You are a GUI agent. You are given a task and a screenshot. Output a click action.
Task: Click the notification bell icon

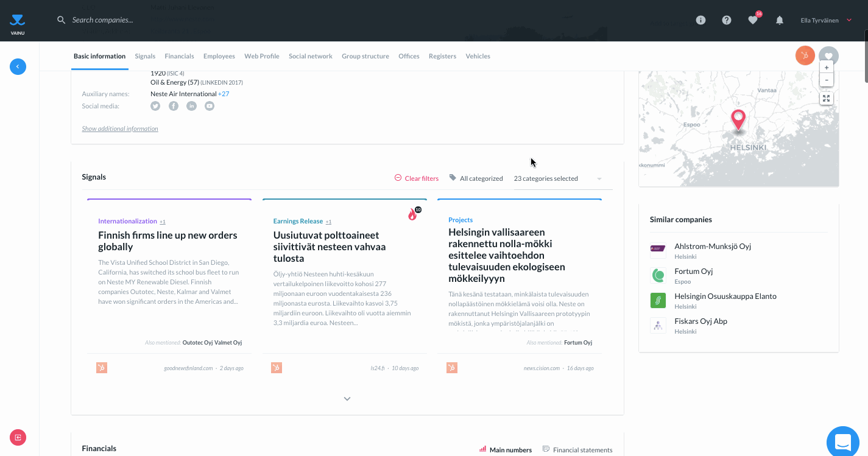779,20
